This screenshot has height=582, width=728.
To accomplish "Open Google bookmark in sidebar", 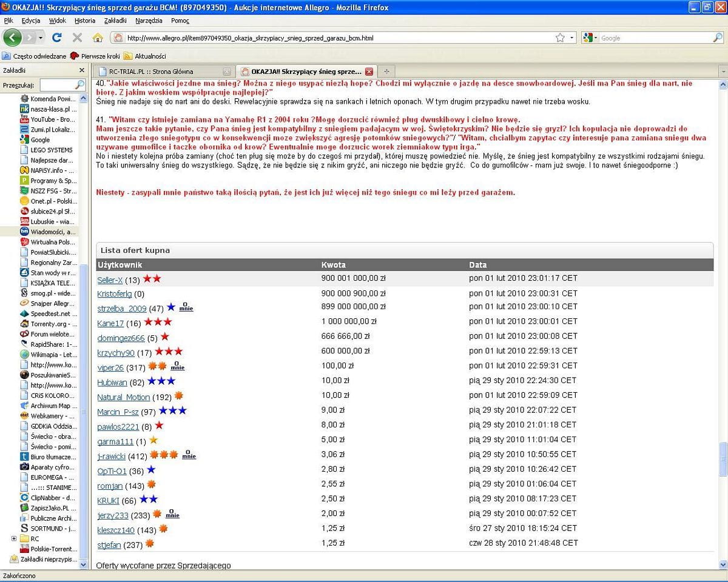I will [x=35, y=139].
